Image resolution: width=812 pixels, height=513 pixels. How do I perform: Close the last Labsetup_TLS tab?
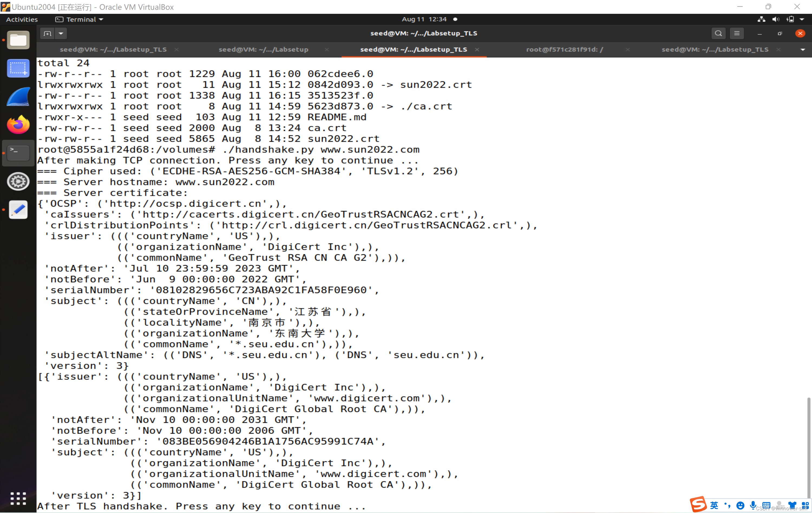(x=778, y=50)
